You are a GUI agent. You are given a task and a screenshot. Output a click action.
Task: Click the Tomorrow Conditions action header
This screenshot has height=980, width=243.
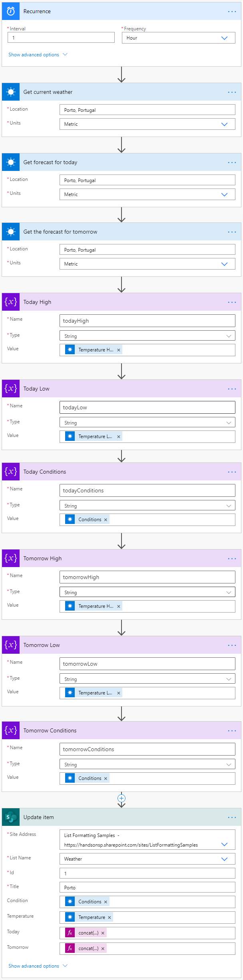(120, 730)
